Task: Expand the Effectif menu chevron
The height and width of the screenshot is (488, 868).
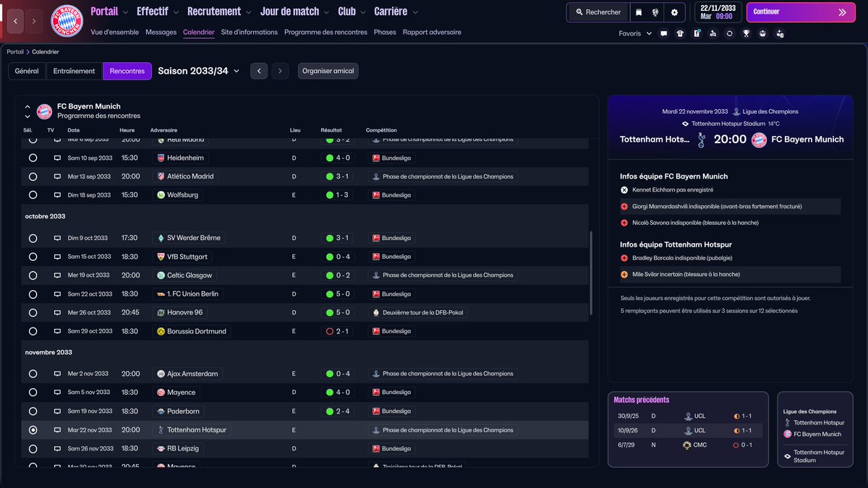Action: pos(177,12)
